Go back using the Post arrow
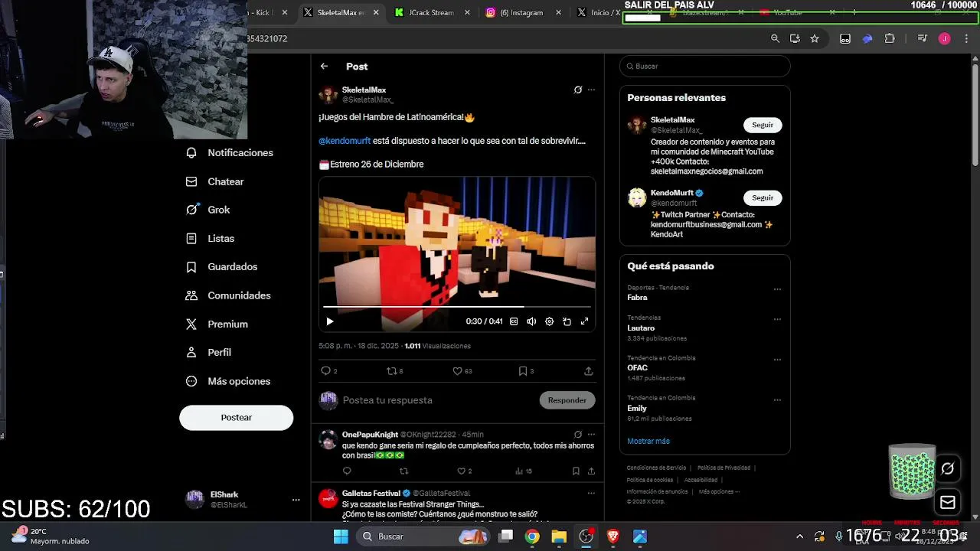The image size is (980, 551). click(x=325, y=67)
